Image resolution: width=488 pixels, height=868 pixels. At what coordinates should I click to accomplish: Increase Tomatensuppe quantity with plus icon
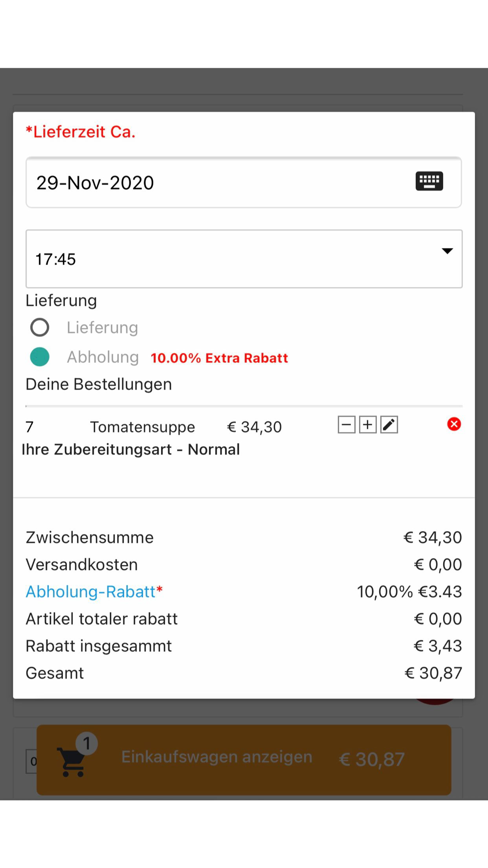(x=367, y=425)
